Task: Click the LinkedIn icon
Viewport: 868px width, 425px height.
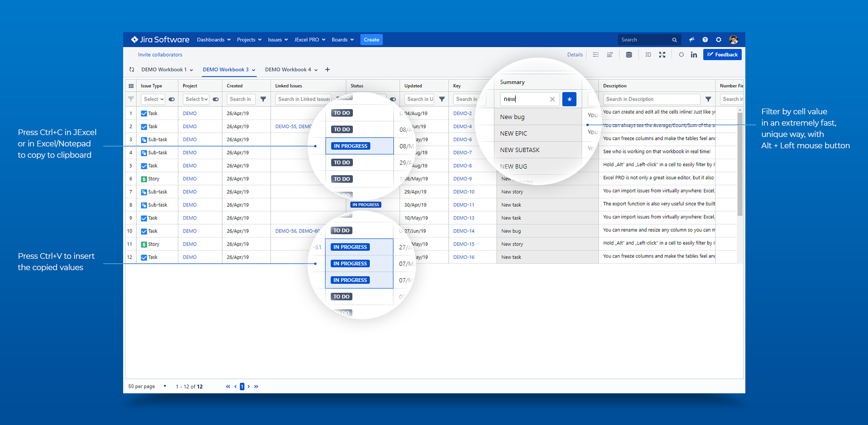Action: [694, 55]
